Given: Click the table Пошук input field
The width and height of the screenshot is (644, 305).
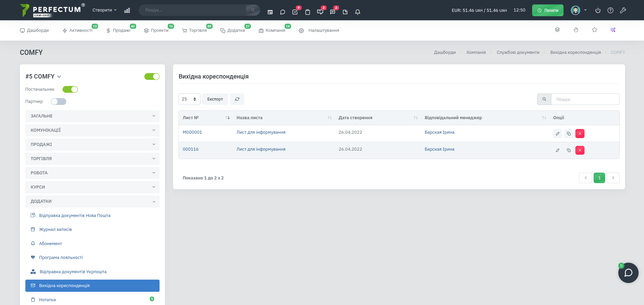Looking at the screenshot, I should coord(585,99).
